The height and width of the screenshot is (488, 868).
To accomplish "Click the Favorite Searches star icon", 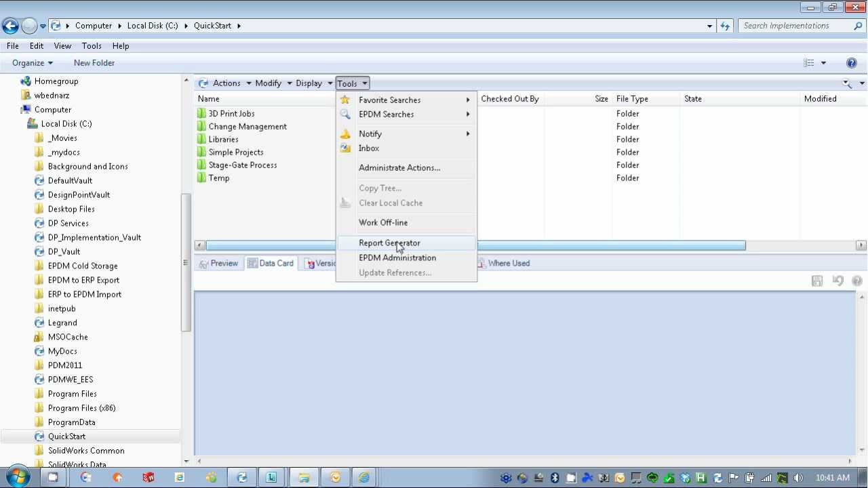I will (x=345, y=100).
